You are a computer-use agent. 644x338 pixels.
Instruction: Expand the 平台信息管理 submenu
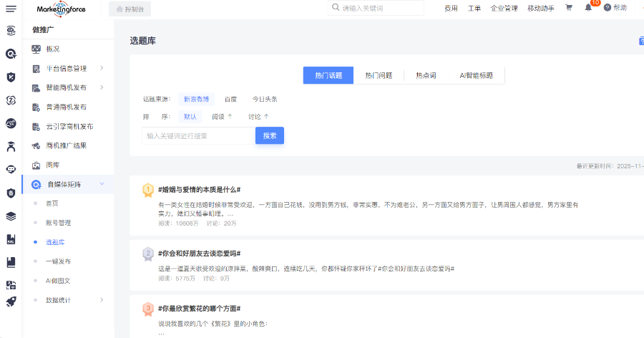(x=102, y=69)
